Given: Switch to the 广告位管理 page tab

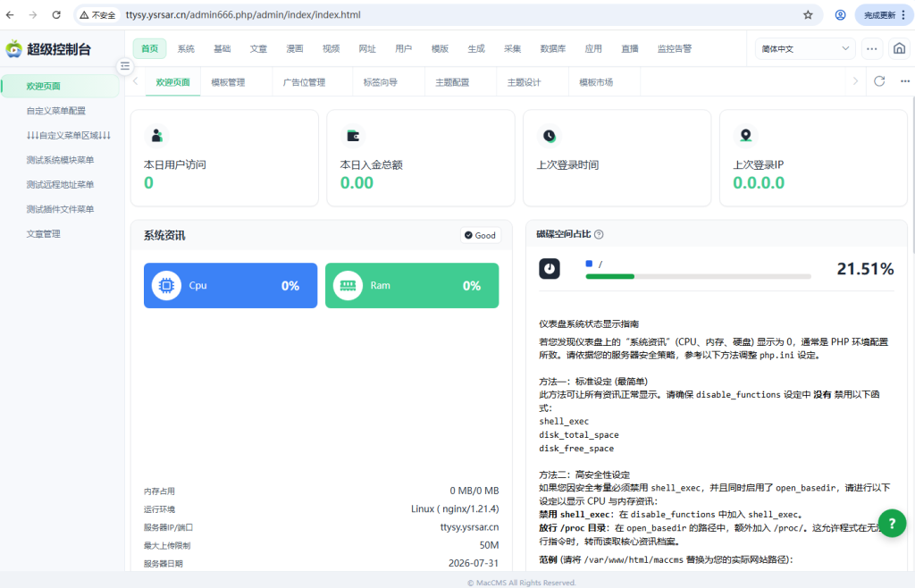Looking at the screenshot, I should (x=304, y=82).
